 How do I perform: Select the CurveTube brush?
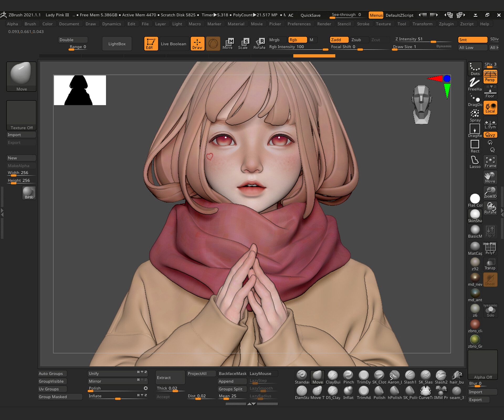point(426,393)
